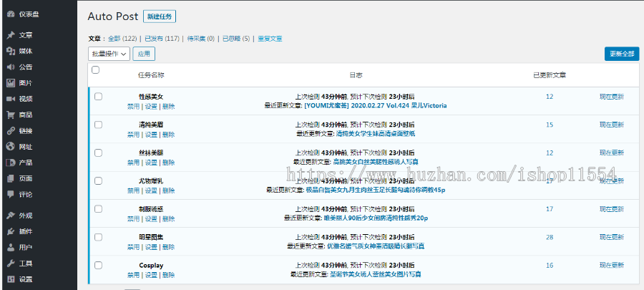The width and height of the screenshot is (644, 290).
Task: Click the globe icon beside 网址
Action: pyautogui.click(x=11, y=147)
